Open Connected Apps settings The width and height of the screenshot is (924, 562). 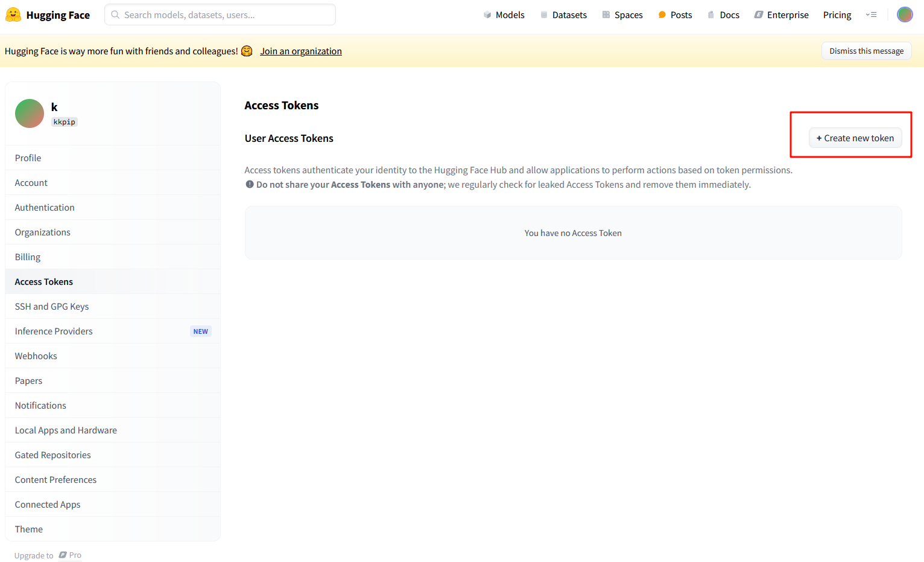click(x=113, y=504)
